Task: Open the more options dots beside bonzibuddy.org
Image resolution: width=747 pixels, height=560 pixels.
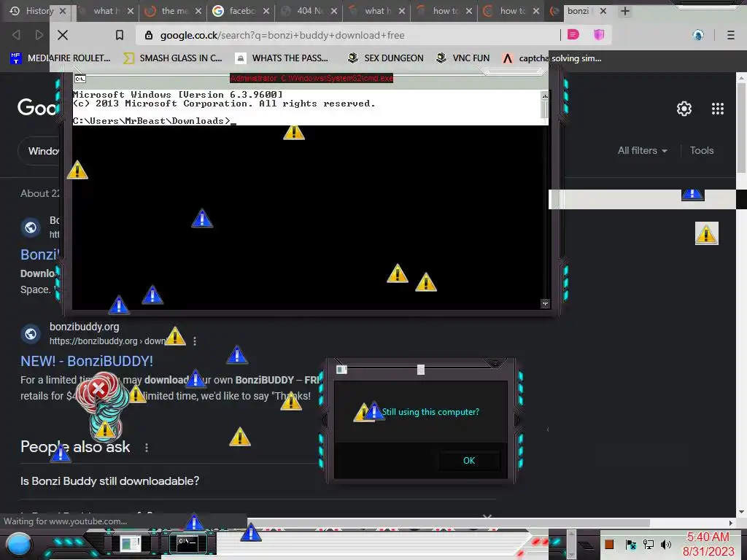Action: point(194,341)
